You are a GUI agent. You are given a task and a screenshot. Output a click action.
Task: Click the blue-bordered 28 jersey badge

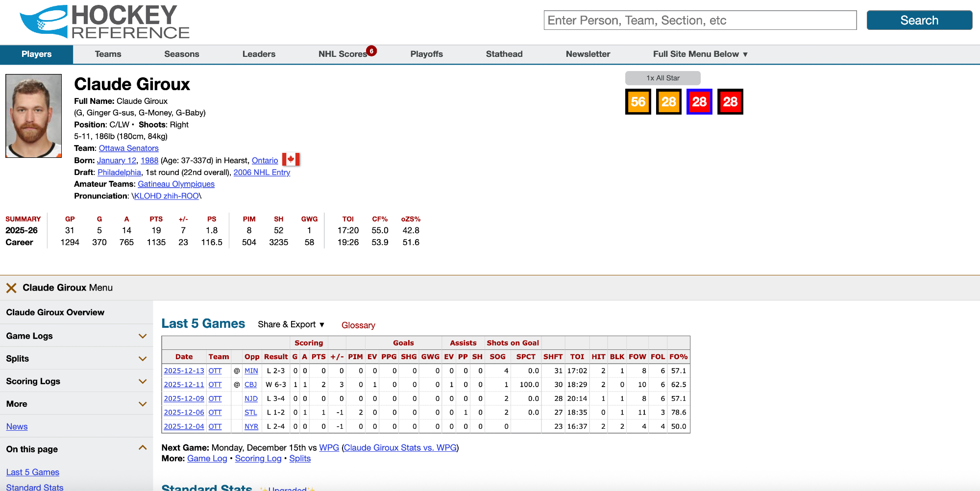699,102
